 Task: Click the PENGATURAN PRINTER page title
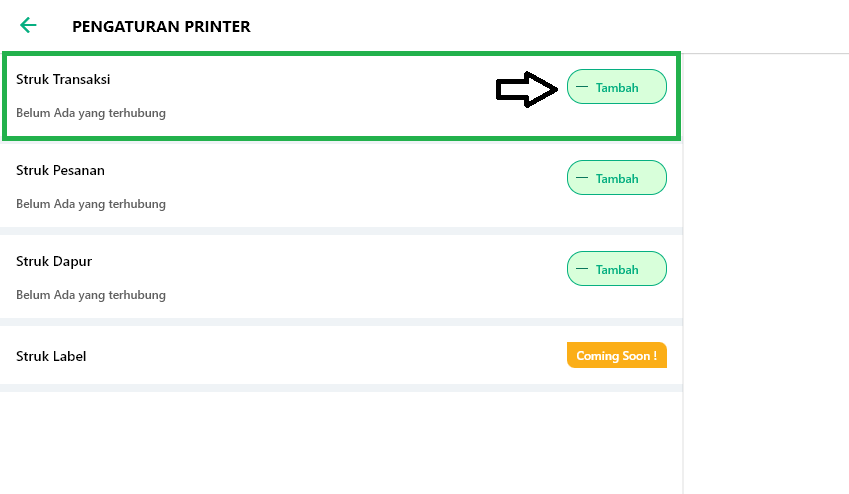coord(161,27)
